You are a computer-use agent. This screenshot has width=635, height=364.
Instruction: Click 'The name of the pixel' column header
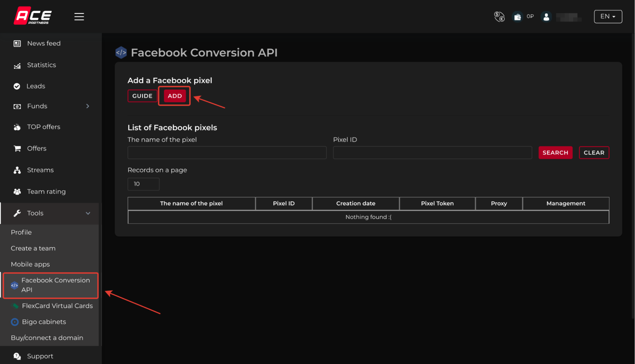tap(191, 203)
